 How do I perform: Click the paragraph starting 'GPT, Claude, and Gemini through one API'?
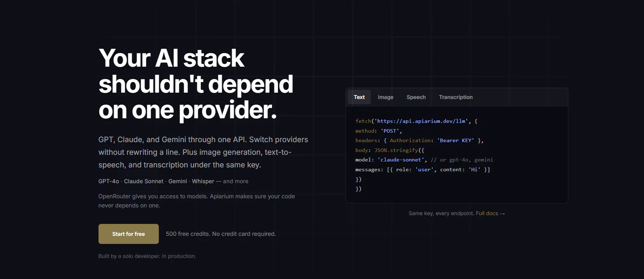pos(203,152)
